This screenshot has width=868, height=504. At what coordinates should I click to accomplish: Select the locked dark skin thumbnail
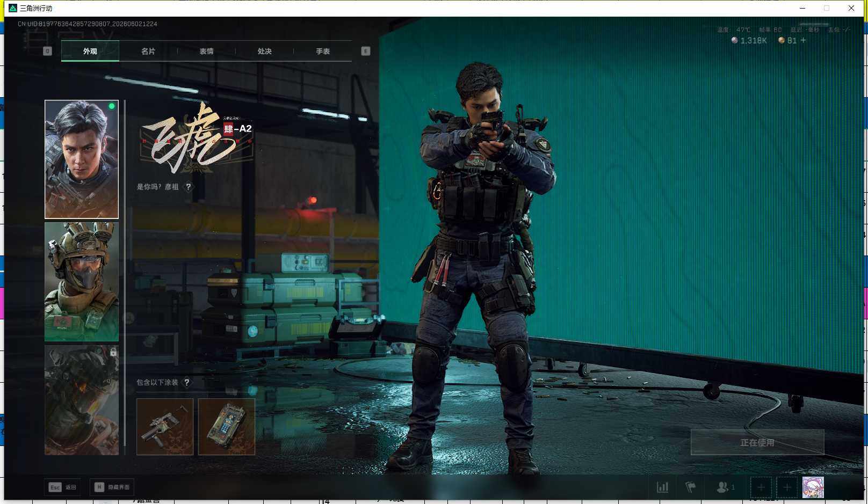pyautogui.click(x=82, y=400)
